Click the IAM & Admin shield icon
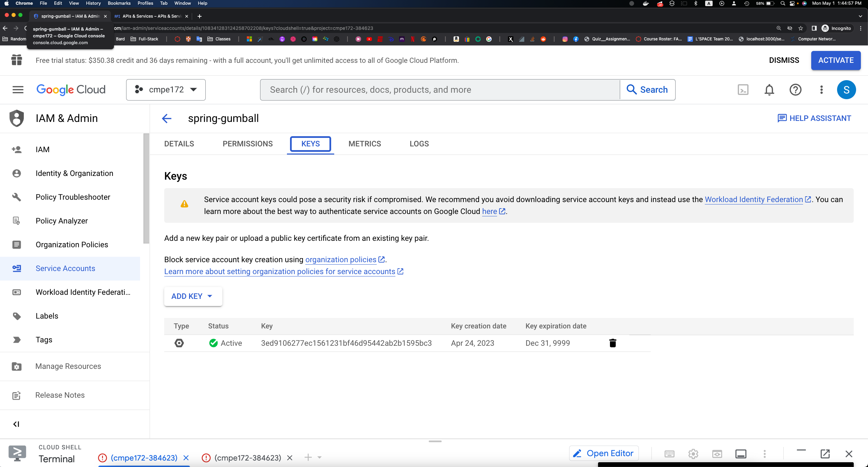 point(16,118)
